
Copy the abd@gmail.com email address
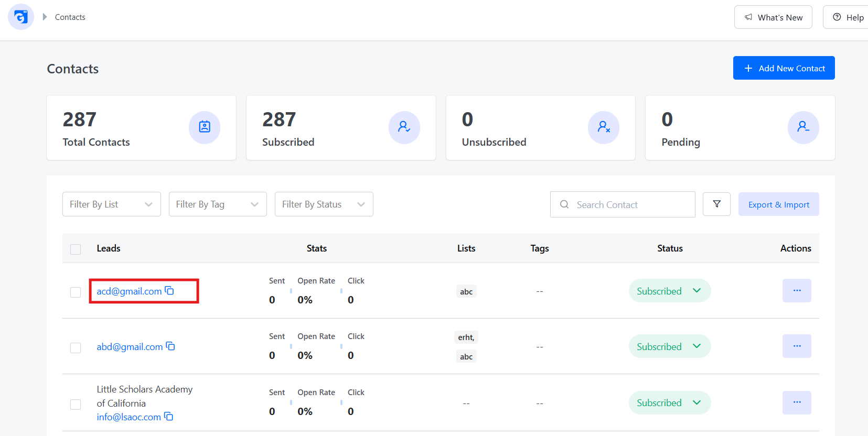coord(170,346)
